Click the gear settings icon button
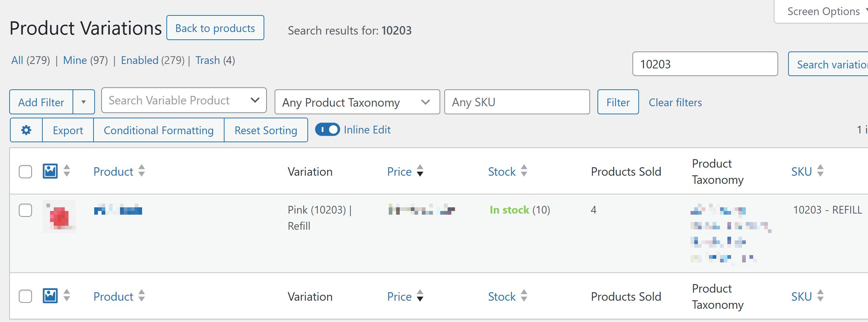This screenshot has width=868, height=322. 26,130
